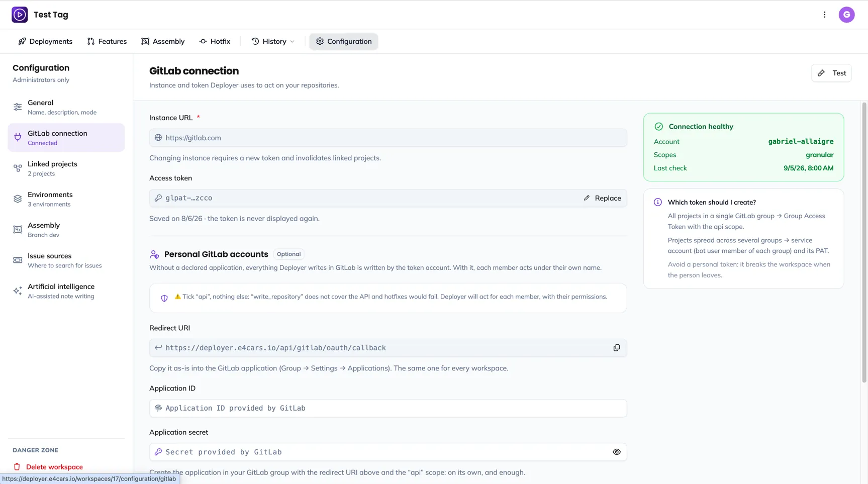Expand the History dropdown
The image size is (868, 484).
(x=273, y=41)
